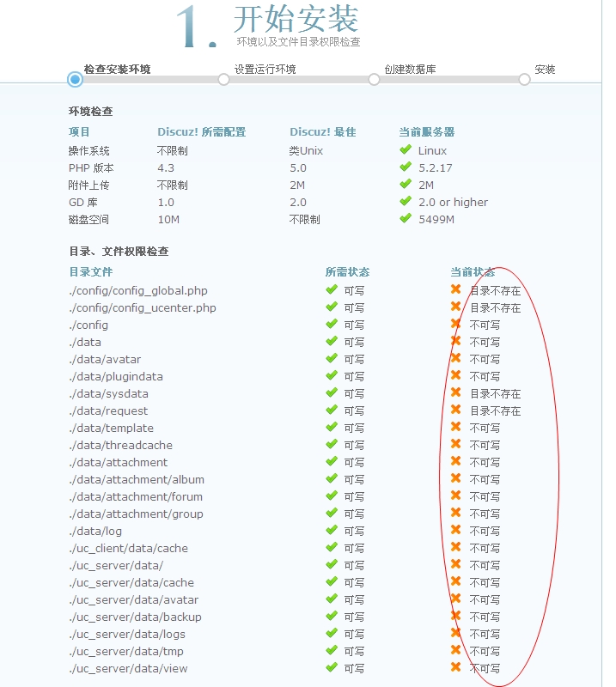Click the 设置运行环境 step label
The image size is (616, 687).
coord(265,70)
